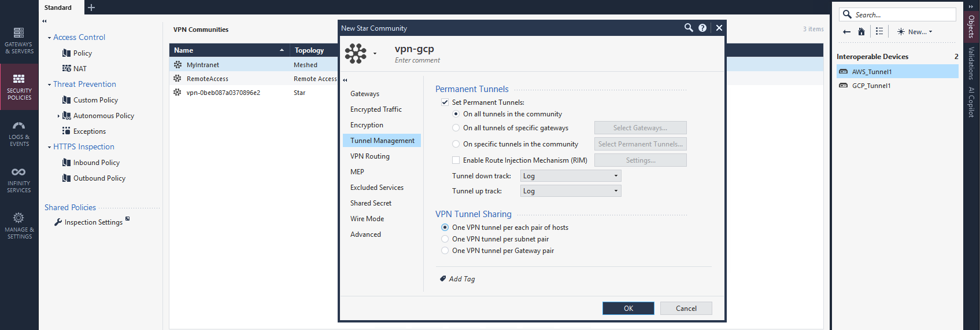Viewport: 980px width, 330px height.
Task: Open Gateways & Servers sidebar view
Action: (x=19, y=39)
